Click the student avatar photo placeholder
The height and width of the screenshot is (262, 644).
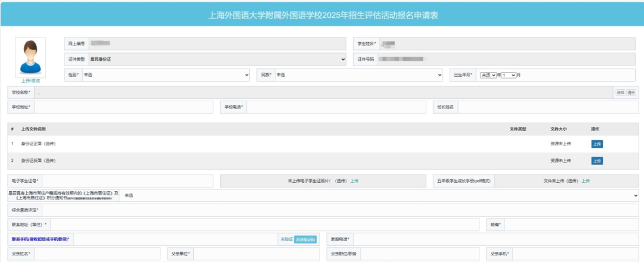click(30, 57)
